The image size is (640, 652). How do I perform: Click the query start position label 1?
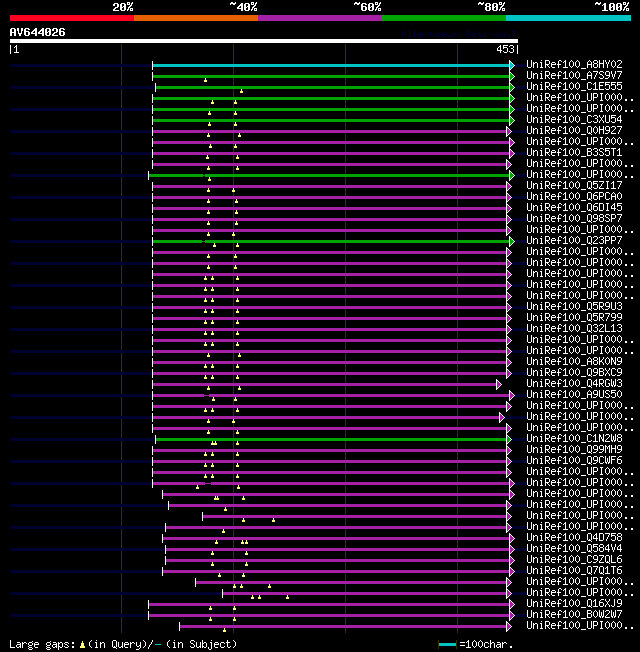coord(16,49)
